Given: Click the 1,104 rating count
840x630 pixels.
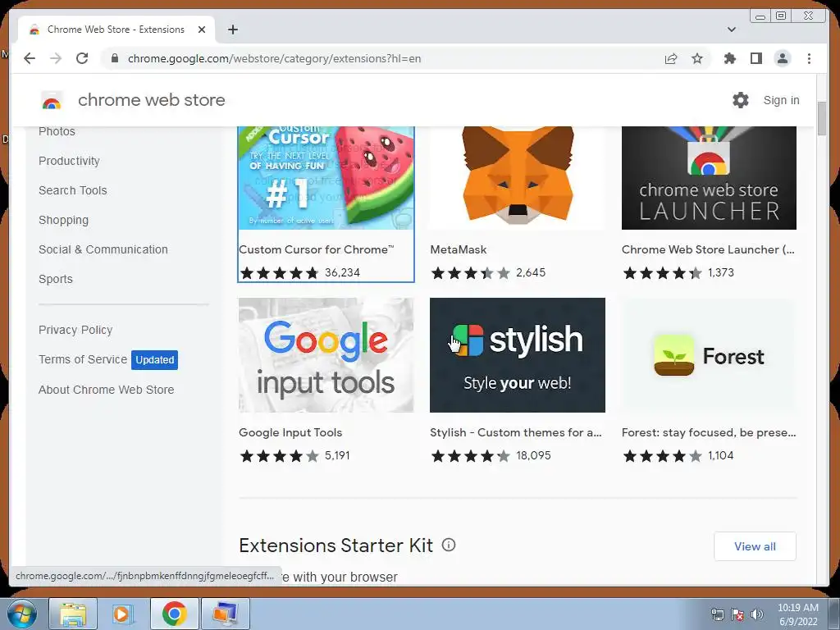Looking at the screenshot, I should point(720,456).
